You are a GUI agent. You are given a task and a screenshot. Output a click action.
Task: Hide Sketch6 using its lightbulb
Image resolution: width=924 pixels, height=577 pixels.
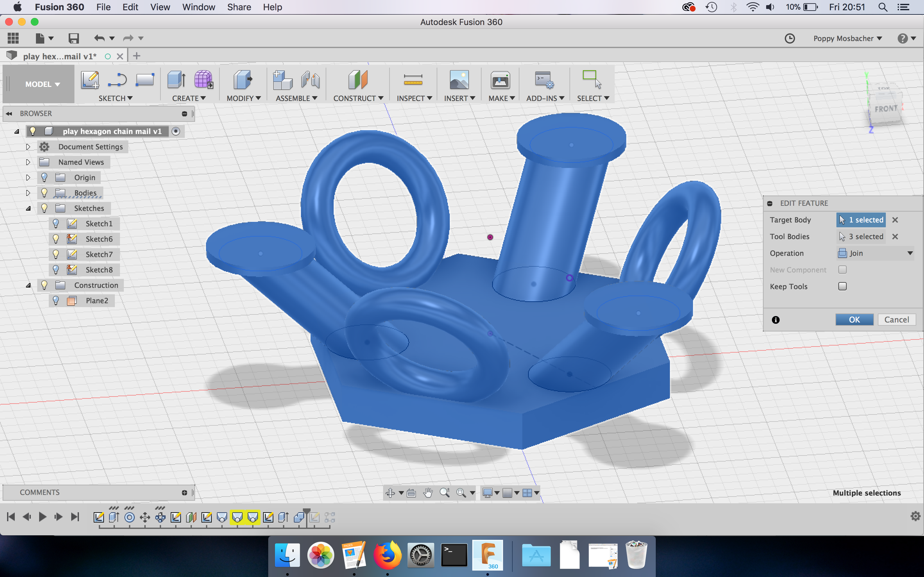coord(56,239)
